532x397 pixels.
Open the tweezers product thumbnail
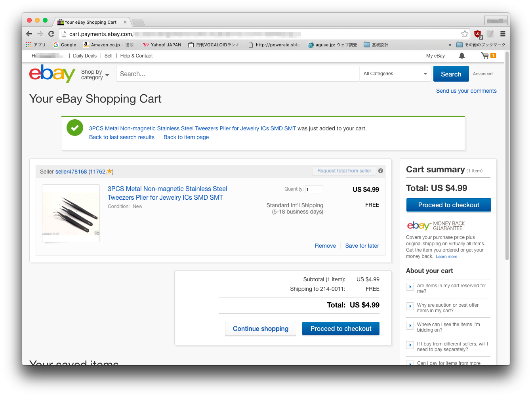tap(71, 213)
